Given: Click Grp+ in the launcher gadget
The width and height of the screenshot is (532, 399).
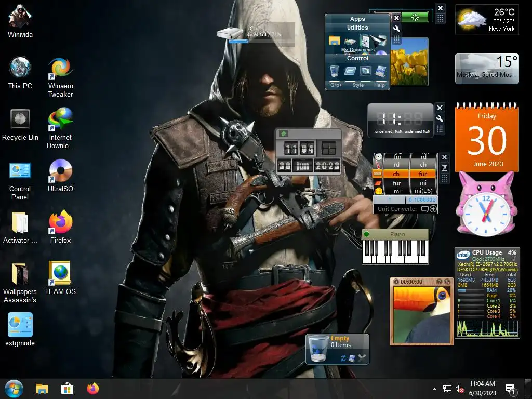Looking at the screenshot, I should click(x=336, y=85).
